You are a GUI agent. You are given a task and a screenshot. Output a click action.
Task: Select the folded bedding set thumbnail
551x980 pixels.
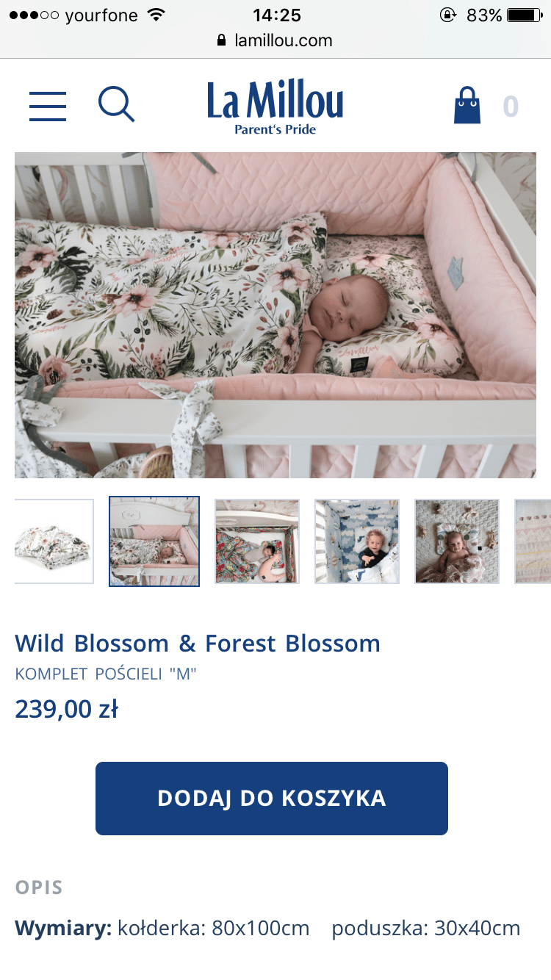coord(54,541)
